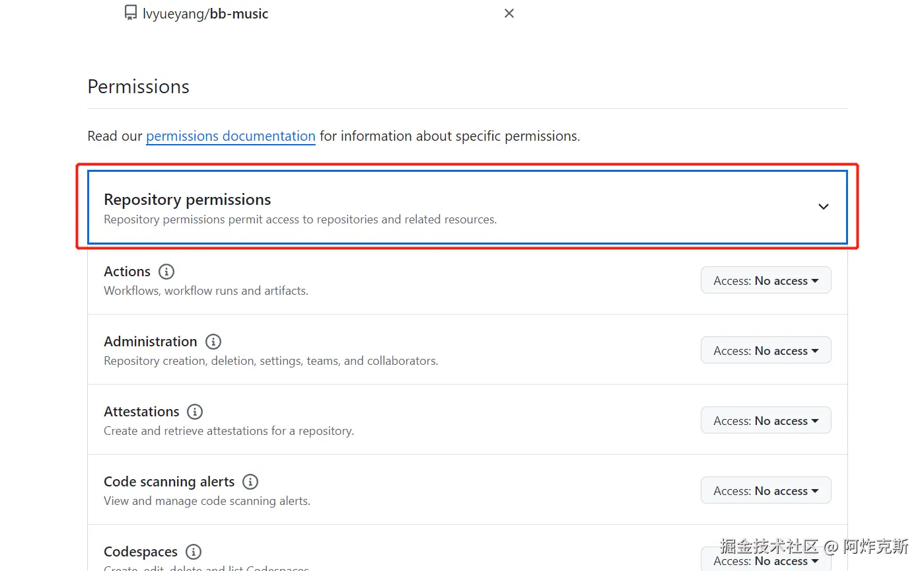924x571 pixels.
Task: Remove the lvyueyang/bb-music repository selection
Action: pyautogui.click(x=509, y=13)
